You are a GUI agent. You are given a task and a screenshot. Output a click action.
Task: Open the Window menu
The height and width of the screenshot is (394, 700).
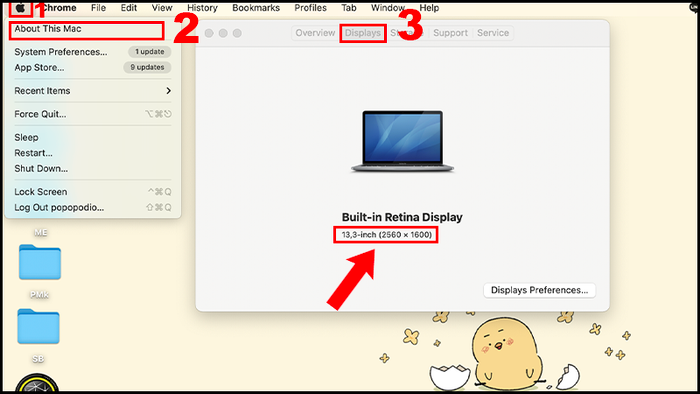(x=388, y=8)
